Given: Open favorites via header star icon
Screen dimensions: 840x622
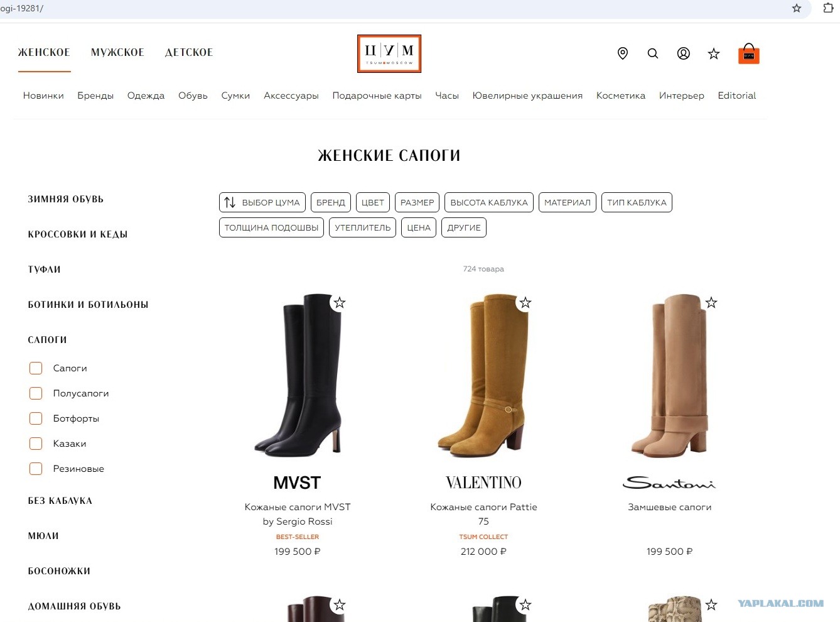Looking at the screenshot, I should [x=714, y=53].
